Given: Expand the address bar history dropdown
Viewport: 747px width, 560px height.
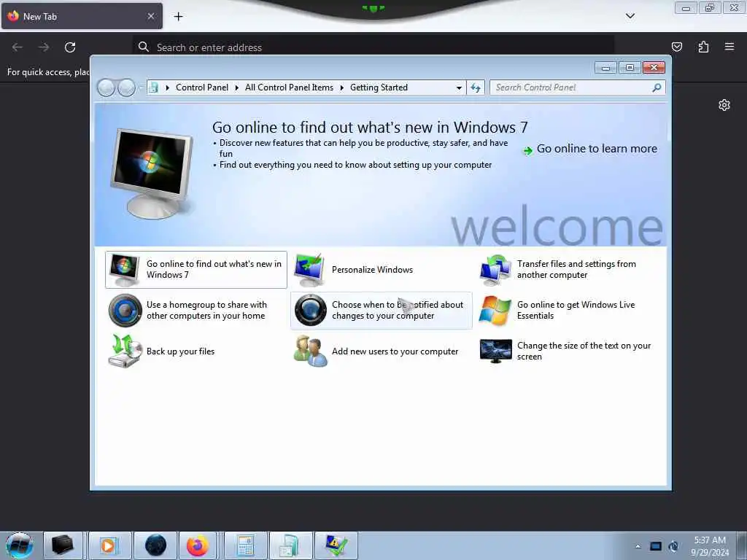Looking at the screenshot, I should click(x=459, y=87).
